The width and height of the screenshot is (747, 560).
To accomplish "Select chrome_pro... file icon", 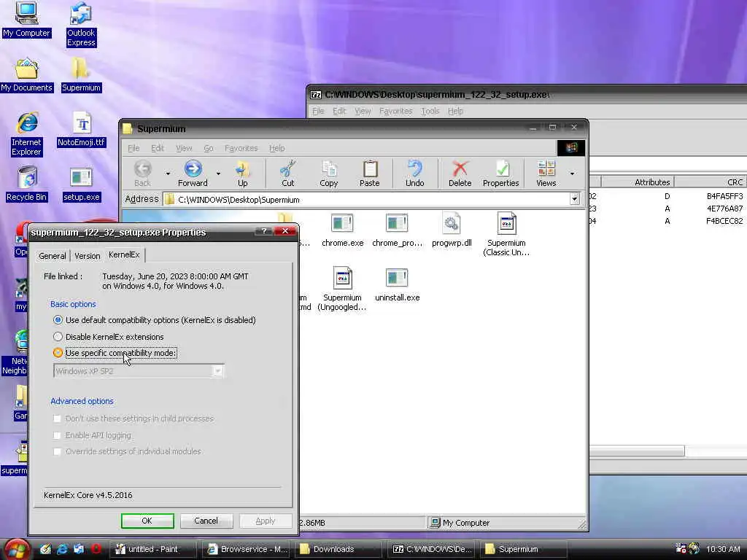I will (x=397, y=231).
